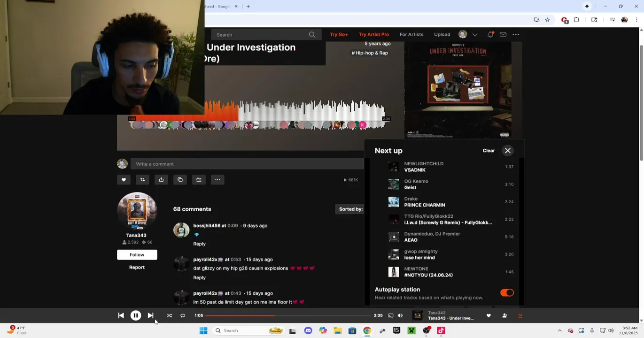This screenshot has height=338, width=644.
Task: Open For Artists in the header
Action: point(411,35)
